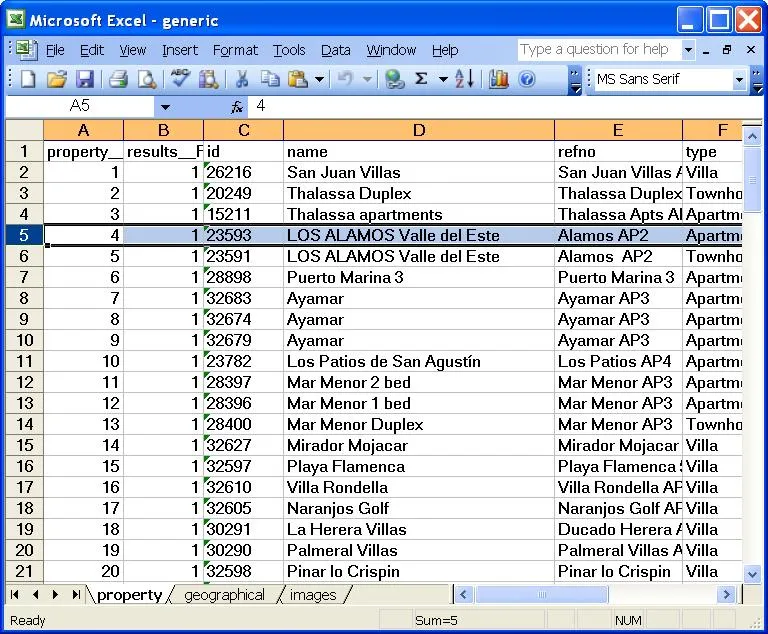Click the AutoSum sigma icon
This screenshot has height=634, width=768.
[421, 79]
